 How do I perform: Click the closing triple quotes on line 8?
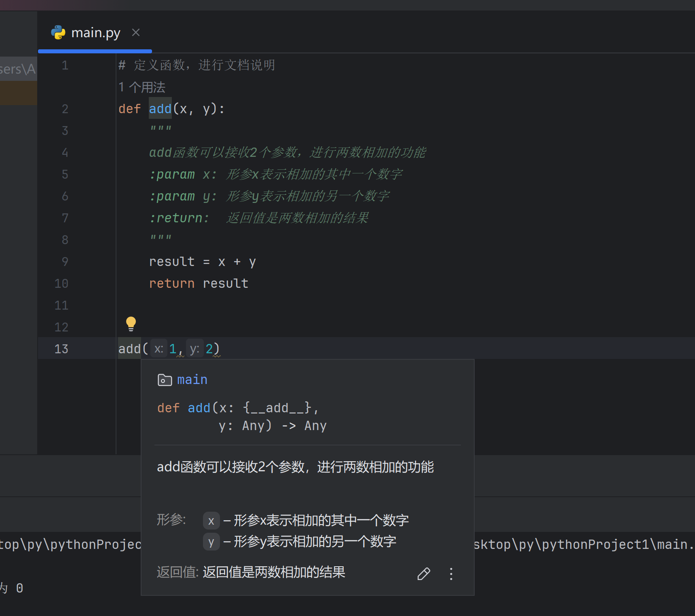tap(161, 238)
